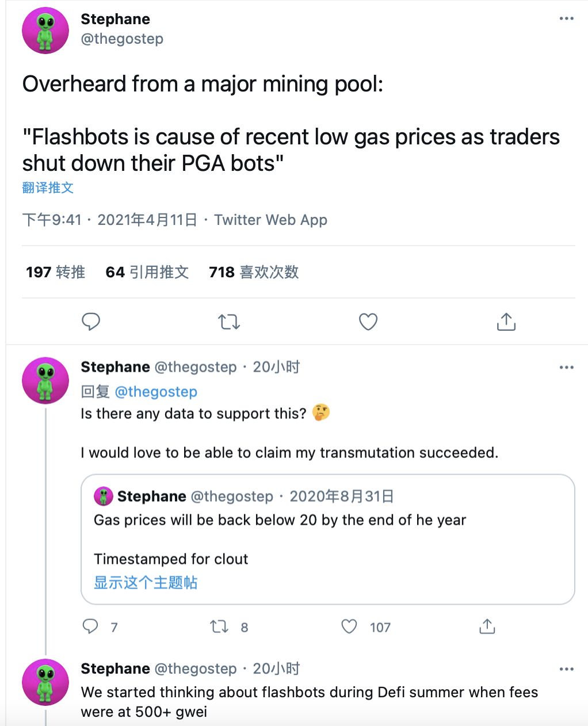Screen dimensions: 588x726
Task: Click the @thegostep mention after 回复
Action: 156,392
